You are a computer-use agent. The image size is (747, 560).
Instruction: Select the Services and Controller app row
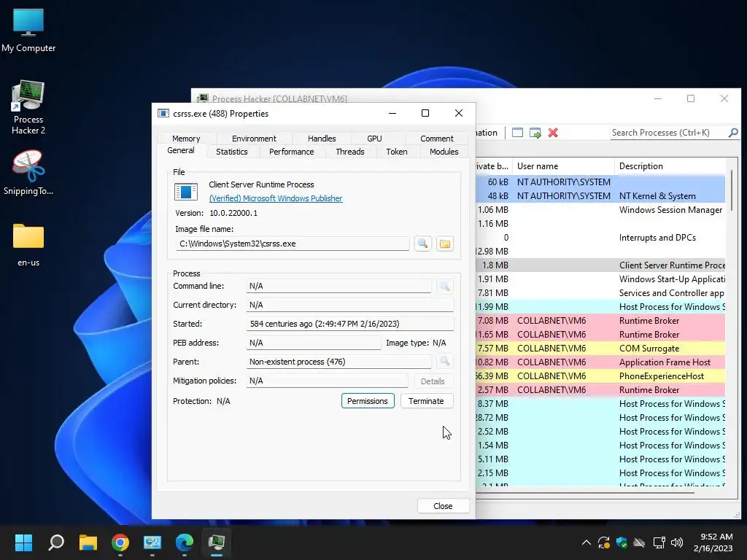[600, 293]
